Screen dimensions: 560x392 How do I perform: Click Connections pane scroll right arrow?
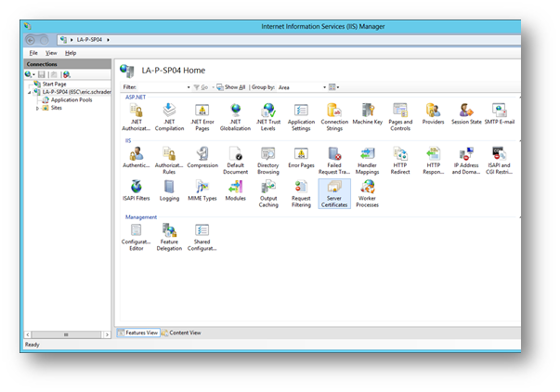pos(107,334)
